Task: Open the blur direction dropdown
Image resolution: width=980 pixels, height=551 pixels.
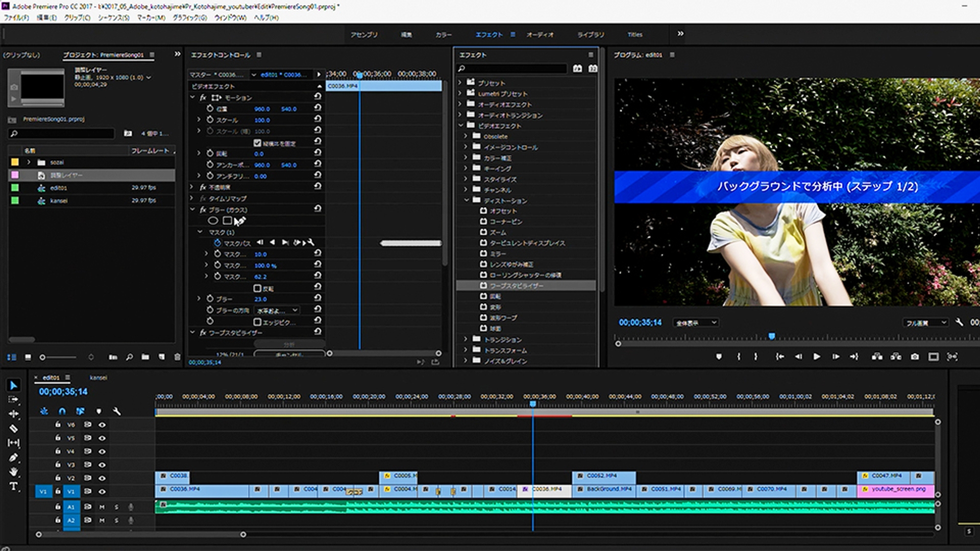Action: click(x=278, y=310)
